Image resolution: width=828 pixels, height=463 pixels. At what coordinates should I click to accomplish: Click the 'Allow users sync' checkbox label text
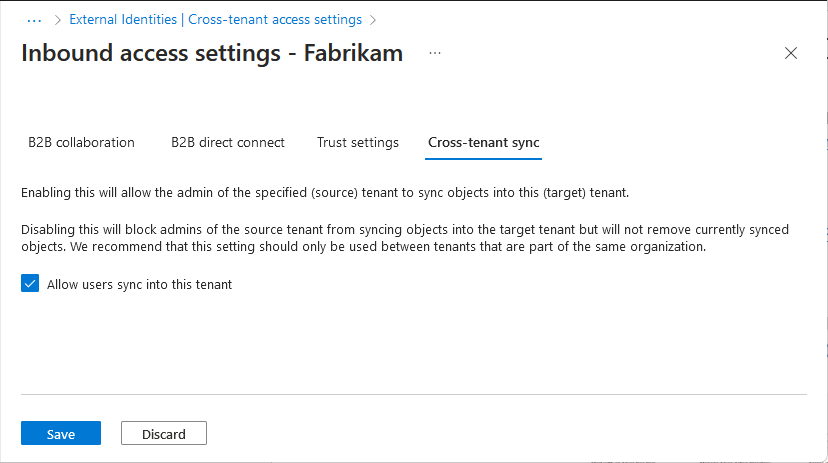[x=139, y=284]
